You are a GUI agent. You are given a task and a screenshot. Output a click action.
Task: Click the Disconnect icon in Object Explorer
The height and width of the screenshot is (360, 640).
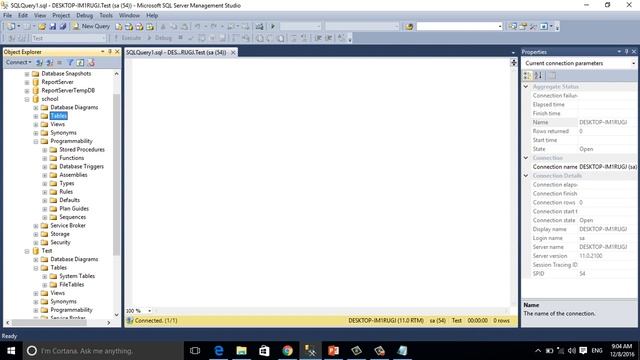tap(49, 62)
